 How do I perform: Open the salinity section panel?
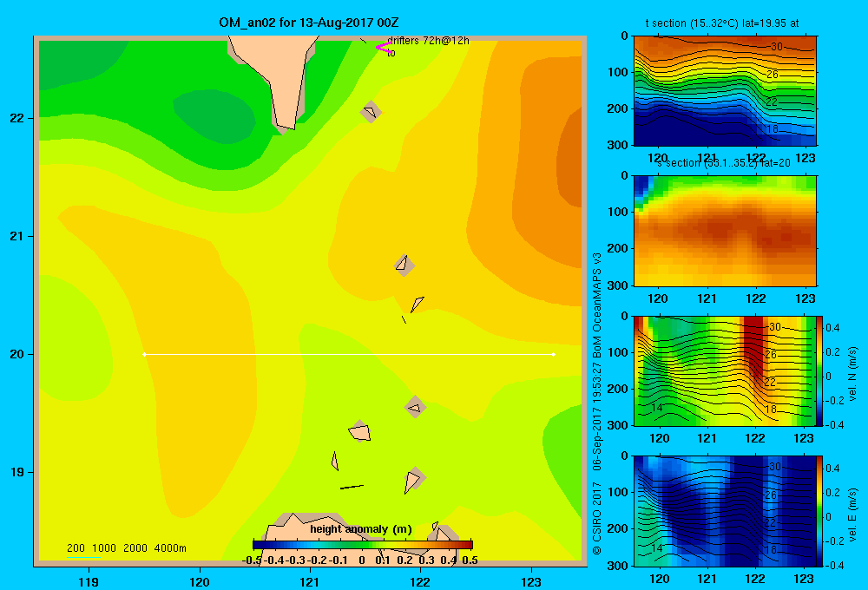(x=725, y=231)
